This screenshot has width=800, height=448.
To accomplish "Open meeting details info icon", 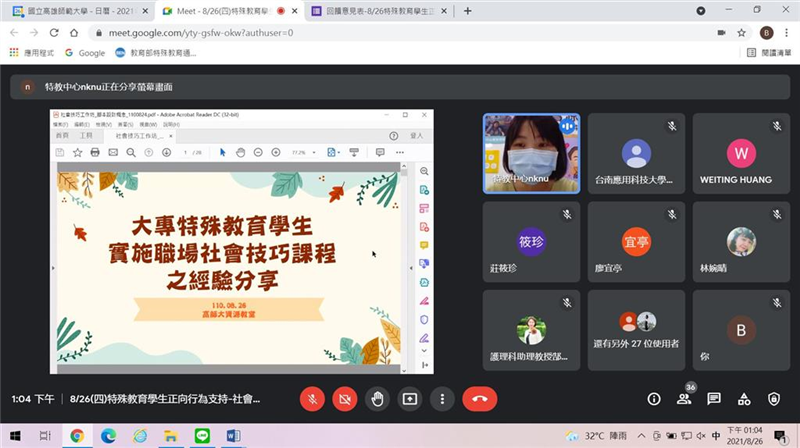I will tap(654, 399).
